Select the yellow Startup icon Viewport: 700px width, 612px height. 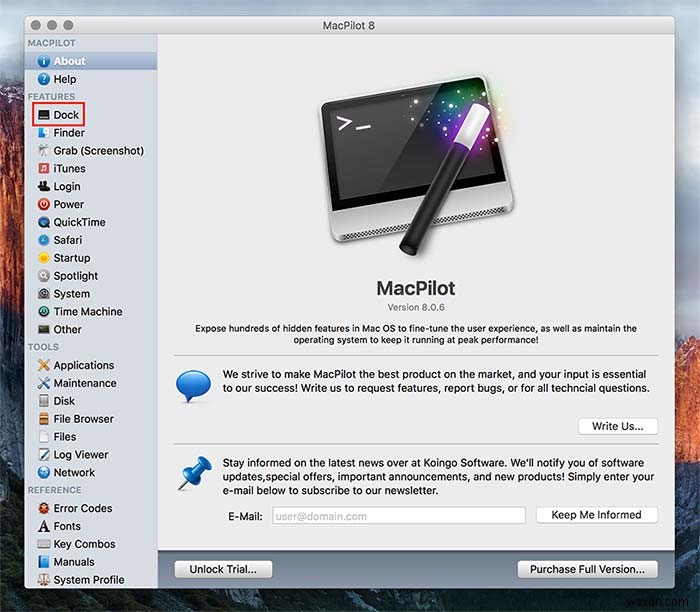point(44,258)
